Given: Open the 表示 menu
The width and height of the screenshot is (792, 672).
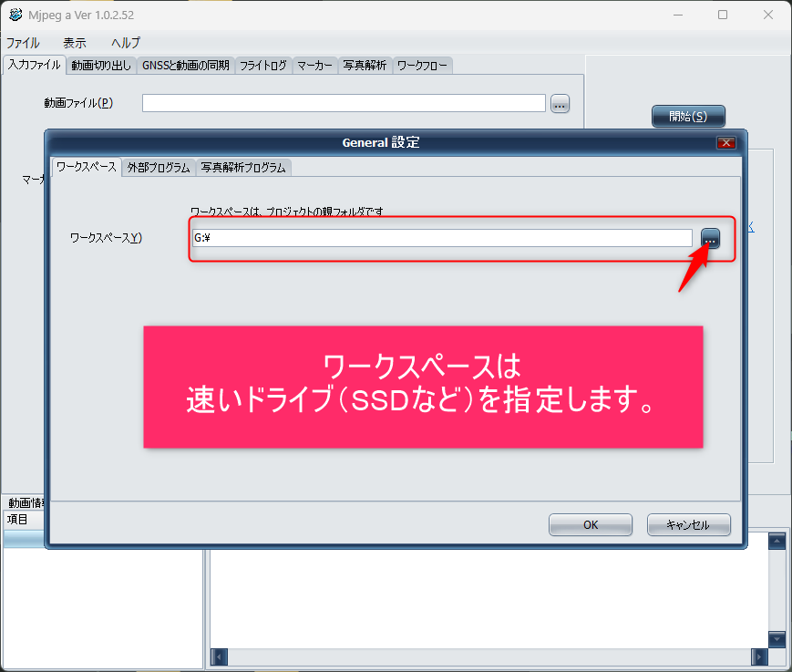Looking at the screenshot, I should coord(75,43).
